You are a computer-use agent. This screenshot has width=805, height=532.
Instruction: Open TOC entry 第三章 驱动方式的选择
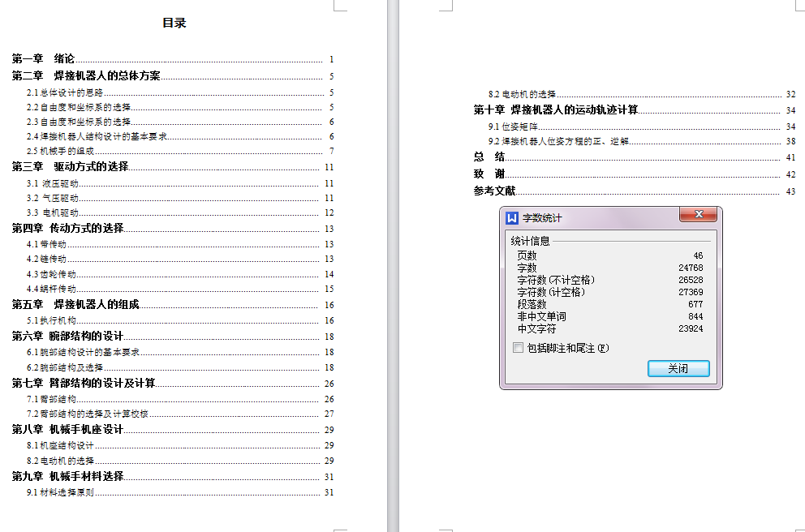coord(173,167)
